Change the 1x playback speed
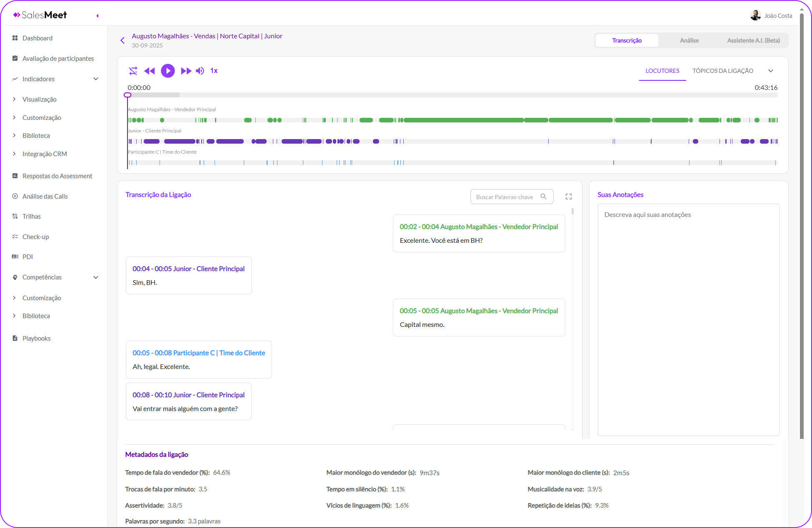Viewport: 812px width, 528px height. pyautogui.click(x=214, y=71)
